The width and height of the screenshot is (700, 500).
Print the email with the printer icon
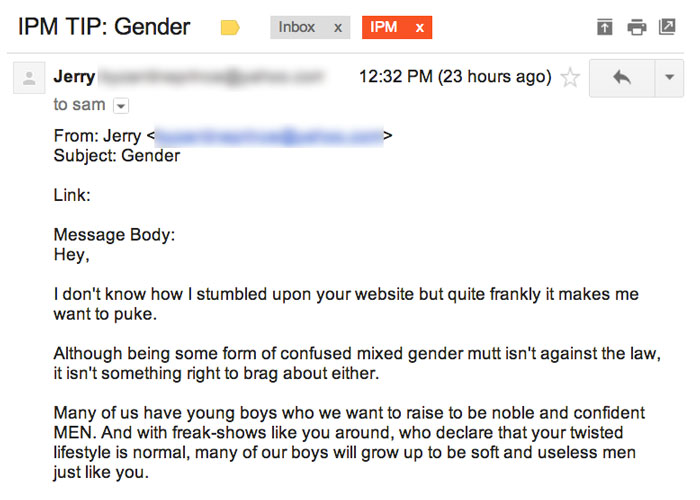click(636, 27)
